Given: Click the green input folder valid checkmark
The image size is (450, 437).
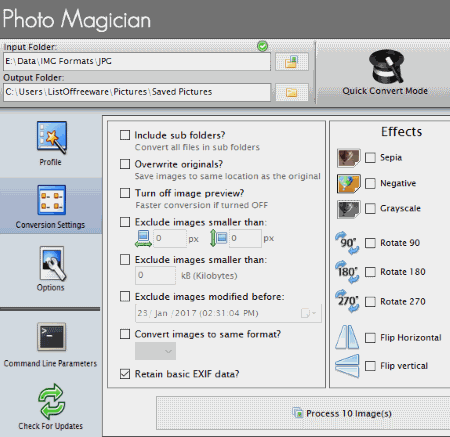Looking at the screenshot, I should tap(262, 46).
